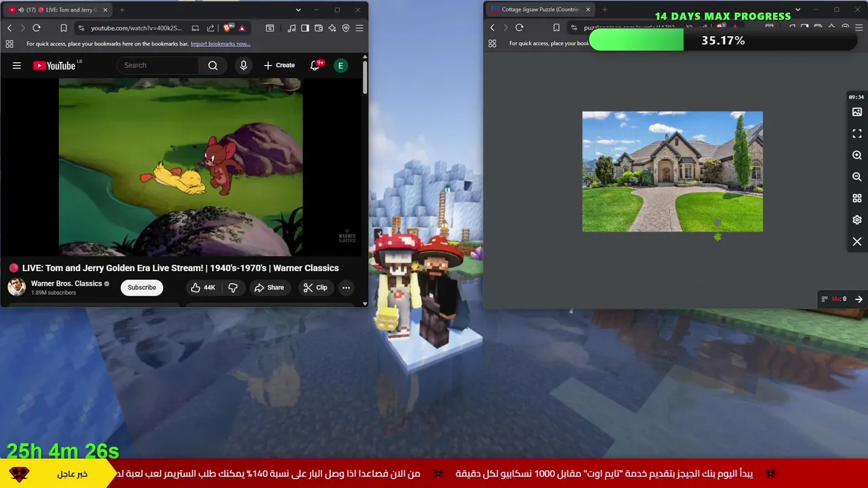The image size is (868, 488).
Task: Open Brave Wallet icon in YouTube window
Action: [x=319, y=28]
